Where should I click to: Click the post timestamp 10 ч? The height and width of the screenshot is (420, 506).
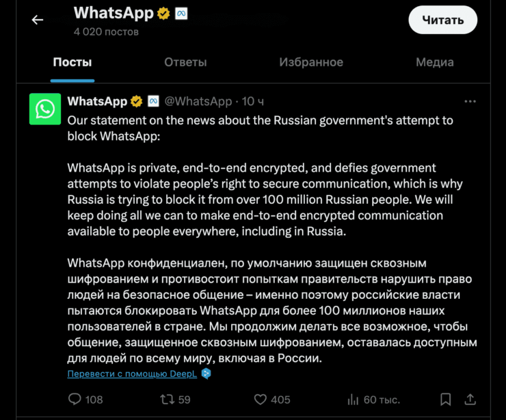[x=253, y=101]
